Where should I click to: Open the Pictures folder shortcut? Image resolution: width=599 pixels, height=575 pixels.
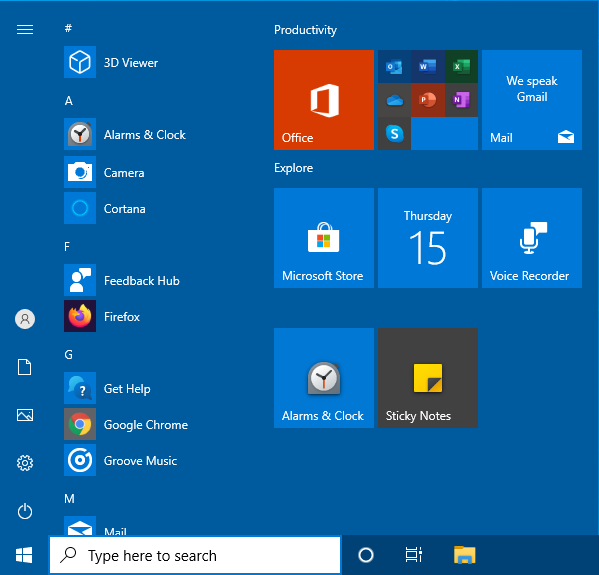[x=25, y=415]
